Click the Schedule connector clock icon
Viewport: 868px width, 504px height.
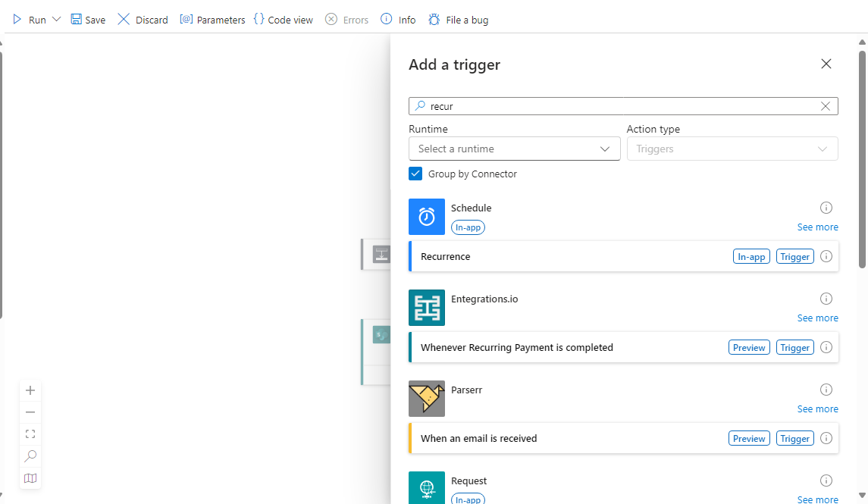coord(427,217)
